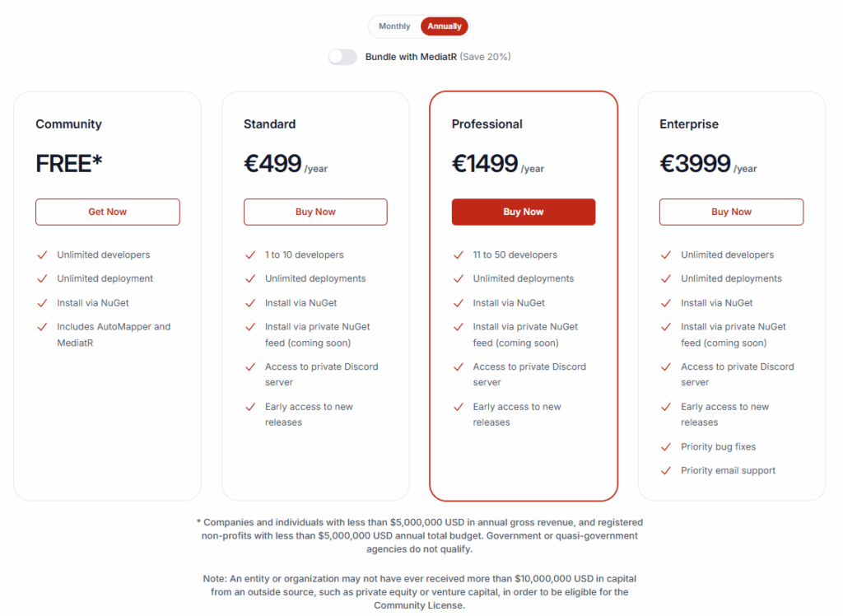843x616 pixels.
Task: Click Buy Now on Enterprise plan
Action: [731, 212]
